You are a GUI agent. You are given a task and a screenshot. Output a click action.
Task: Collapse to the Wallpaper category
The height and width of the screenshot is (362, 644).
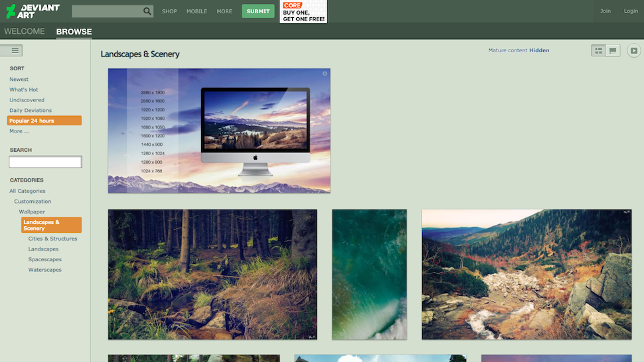click(x=32, y=211)
